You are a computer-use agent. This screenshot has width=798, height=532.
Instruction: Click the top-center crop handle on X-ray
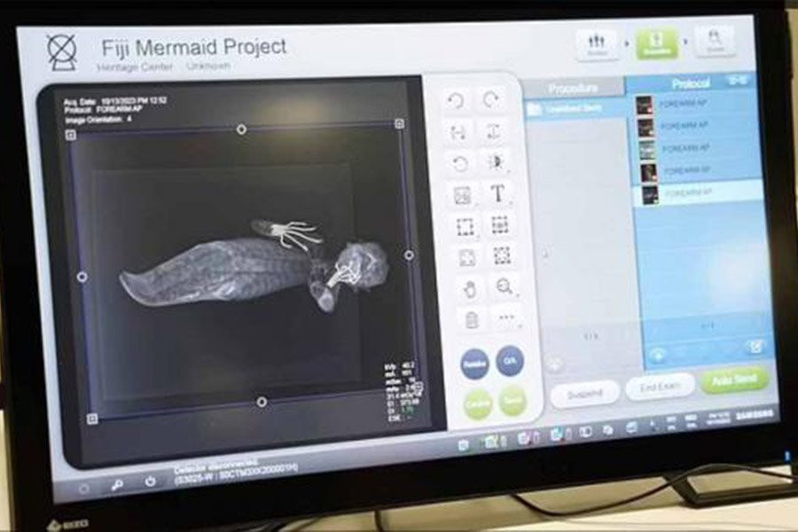[x=241, y=129]
